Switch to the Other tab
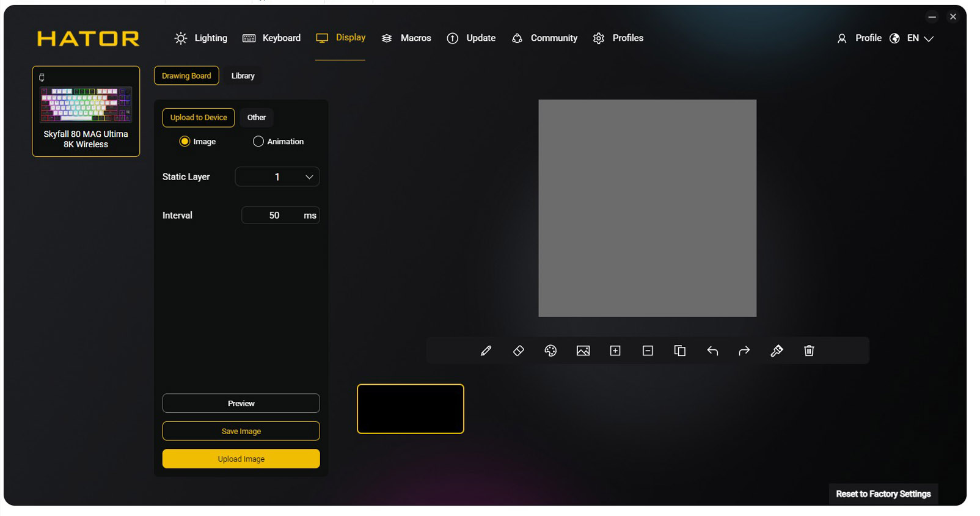This screenshot has height=516, width=980. point(256,117)
